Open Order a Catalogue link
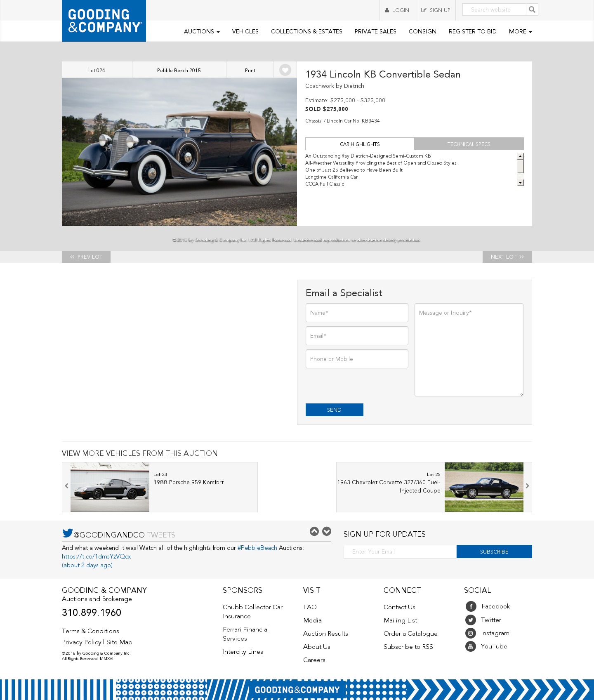594x700 pixels. 410,634
